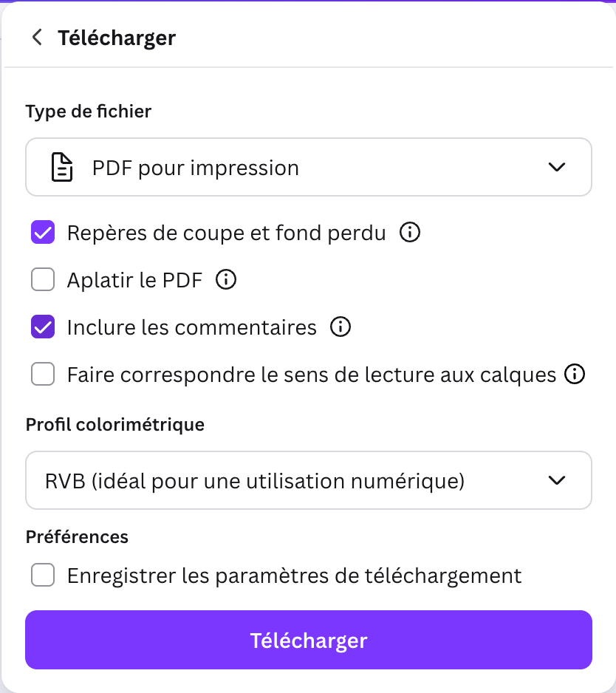The width and height of the screenshot is (616, 693).
Task: Click the PDF document icon in file type
Action: [62, 168]
